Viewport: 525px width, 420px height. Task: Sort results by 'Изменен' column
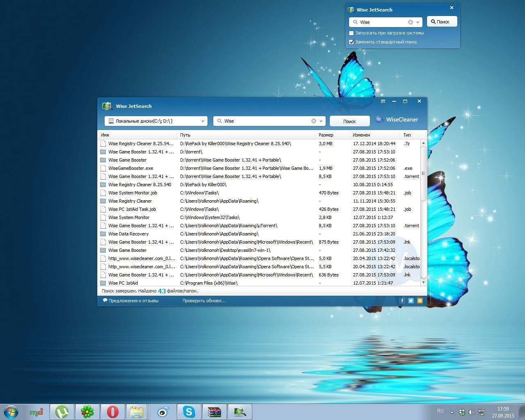pyautogui.click(x=375, y=135)
